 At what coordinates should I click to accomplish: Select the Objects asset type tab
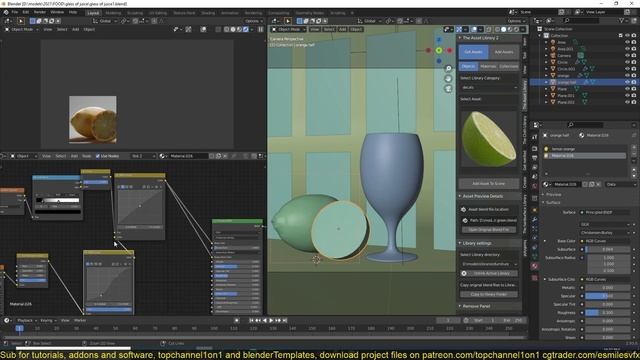click(x=468, y=66)
